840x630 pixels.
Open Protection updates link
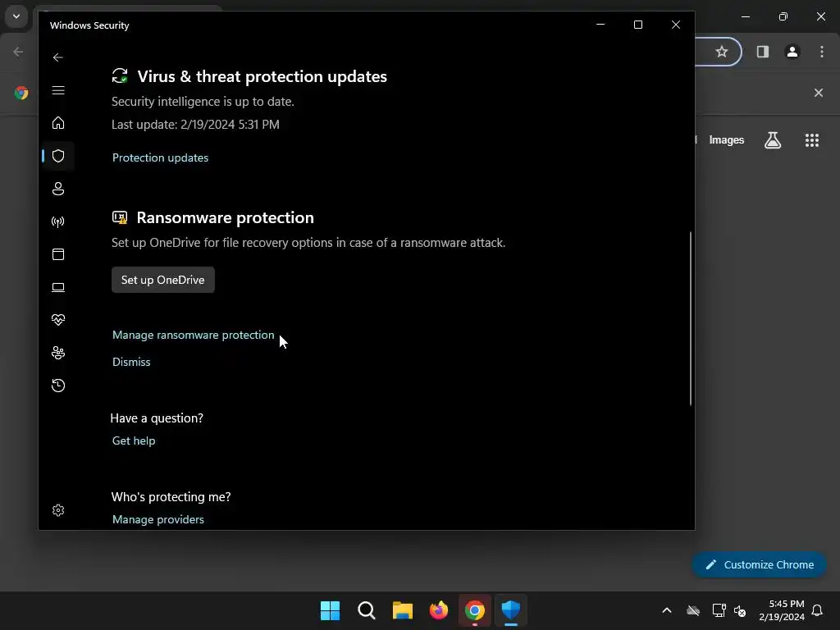pos(160,157)
